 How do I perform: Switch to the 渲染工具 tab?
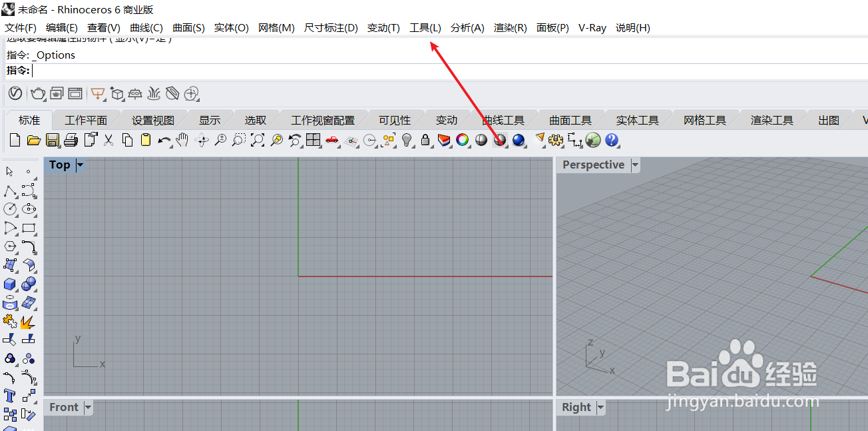pyautogui.click(x=772, y=121)
